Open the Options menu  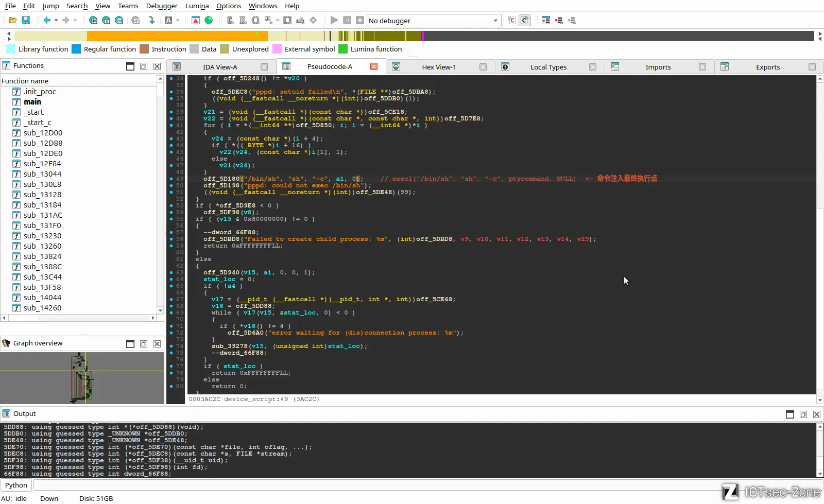(229, 6)
